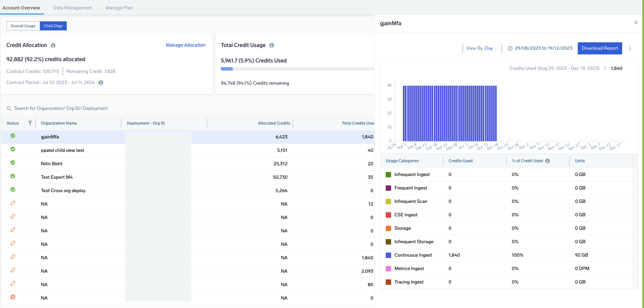
Task: Click the % of Credit Used info icon
Action: [x=547, y=161]
